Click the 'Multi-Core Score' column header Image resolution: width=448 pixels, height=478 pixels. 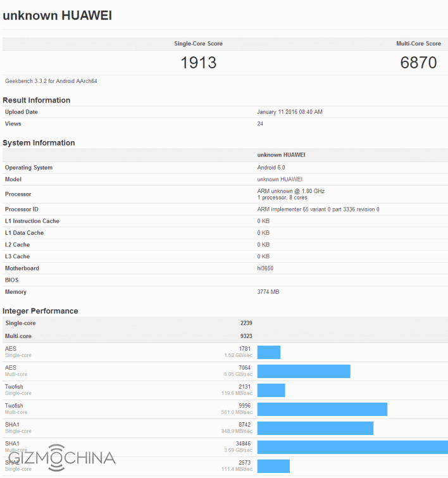pyautogui.click(x=418, y=44)
